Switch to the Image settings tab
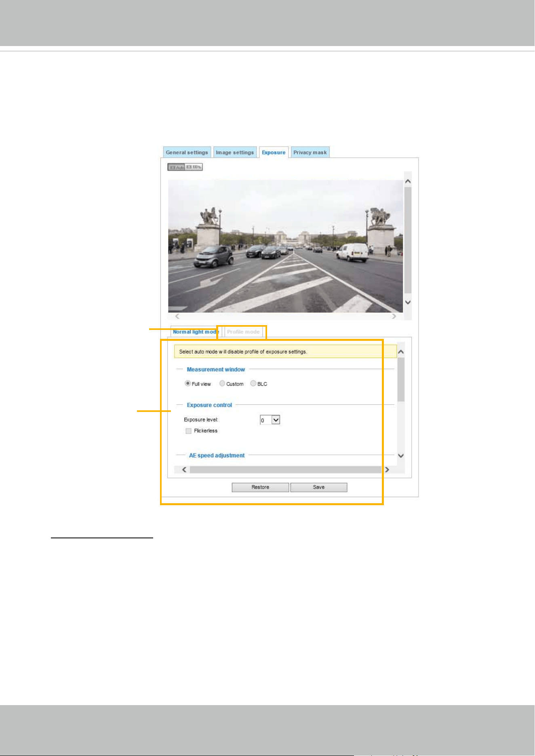Image resolution: width=535 pixels, height=756 pixels. click(235, 152)
